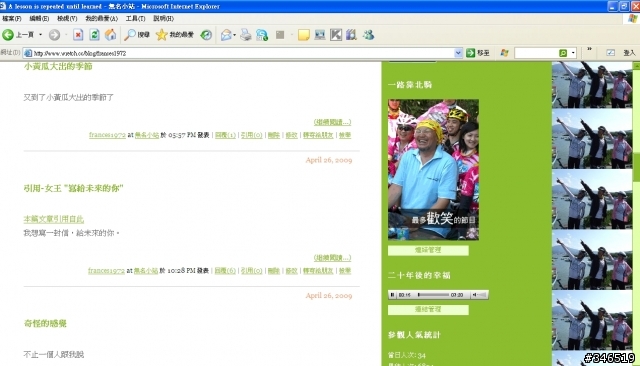Image resolution: width=640 pixels, height=366 pixels.
Task: Click the address bar URL field
Action: (x=243, y=53)
